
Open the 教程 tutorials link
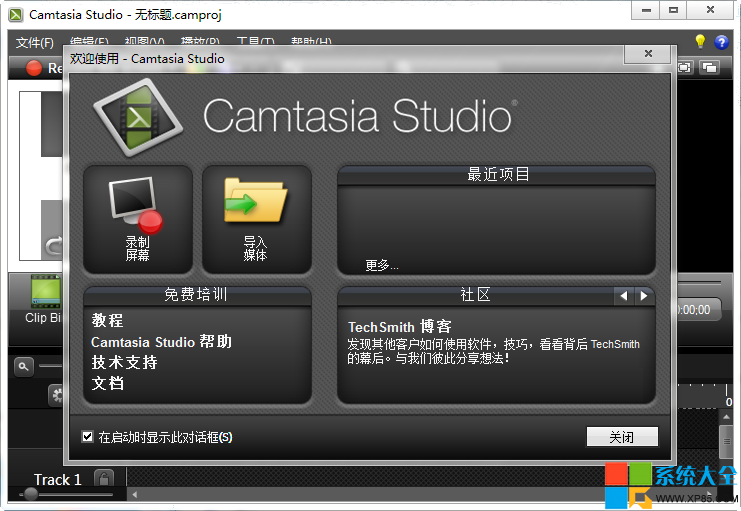107,320
